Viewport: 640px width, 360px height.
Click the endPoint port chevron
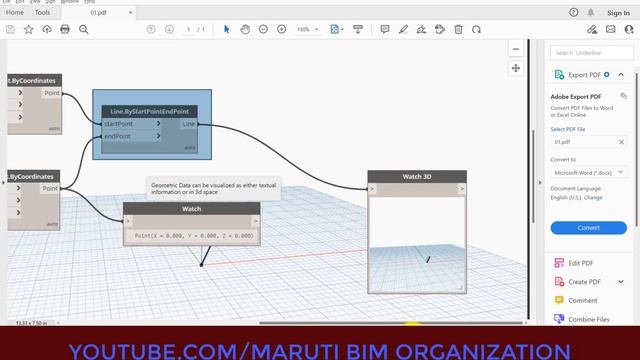[158, 136]
